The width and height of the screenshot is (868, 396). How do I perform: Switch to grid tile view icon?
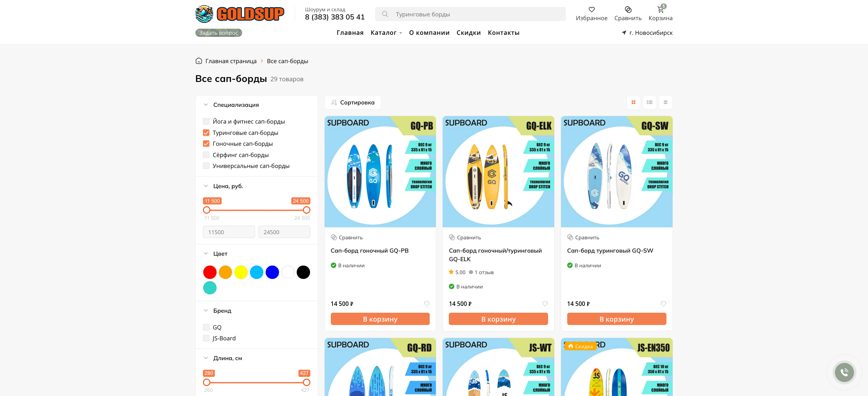pos(633,102)
